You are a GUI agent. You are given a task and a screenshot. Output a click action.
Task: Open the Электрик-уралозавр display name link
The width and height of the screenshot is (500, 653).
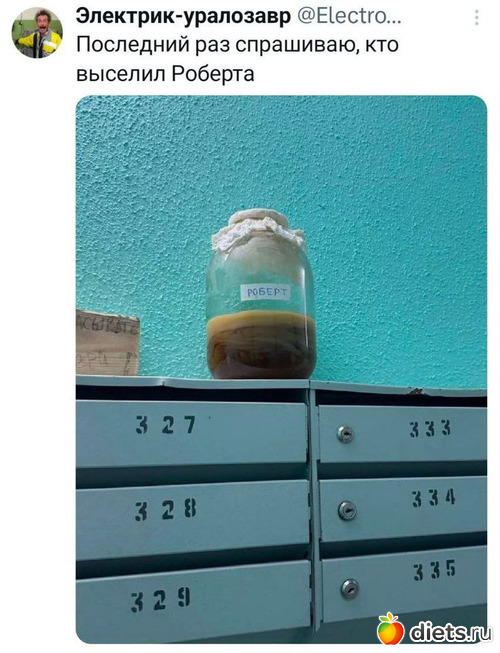point(184,17)
